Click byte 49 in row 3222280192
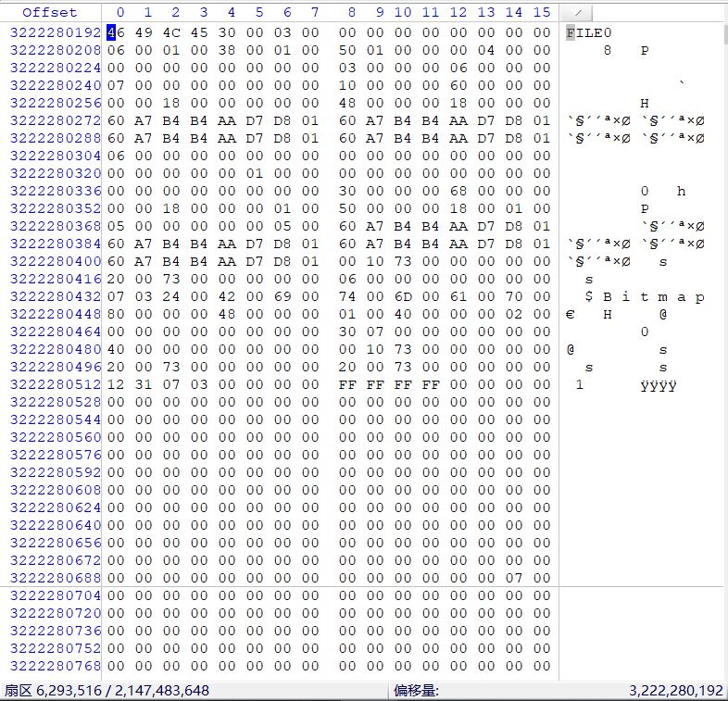728x701 pixels. (144, 32)
